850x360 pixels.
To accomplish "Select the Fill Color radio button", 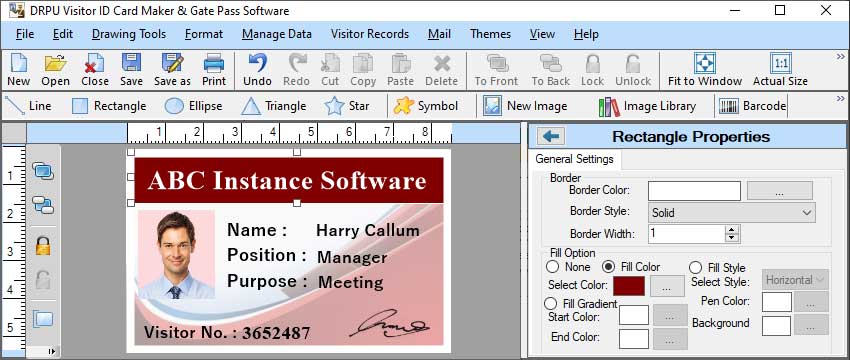I will [x=609, y=267].
